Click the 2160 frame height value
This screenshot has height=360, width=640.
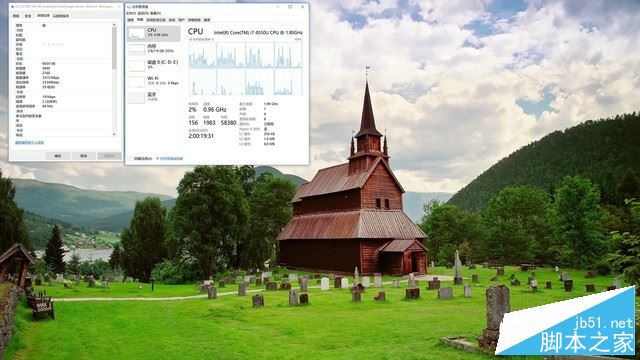click(46, 73)
